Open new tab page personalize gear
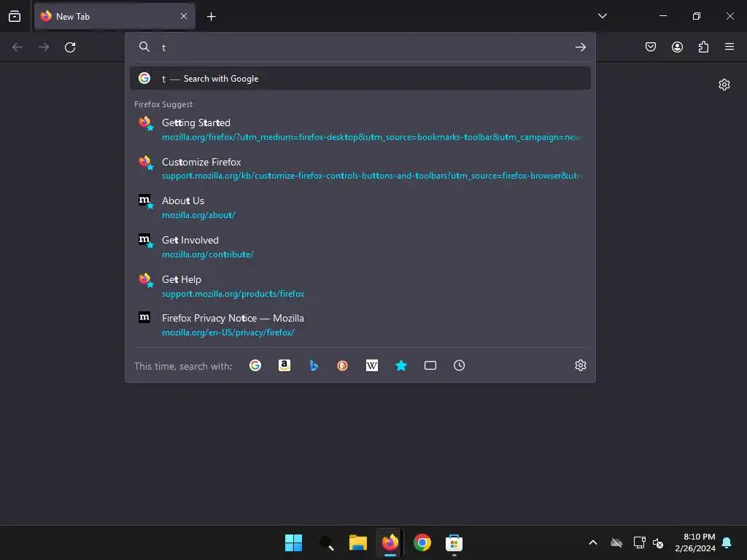This screenshot has width=747, height=560. pos(724,85)
